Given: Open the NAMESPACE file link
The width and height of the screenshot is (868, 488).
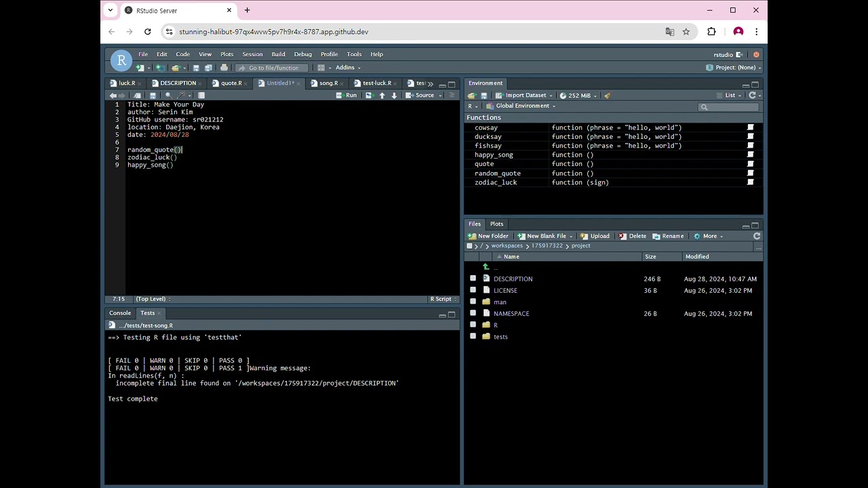Looking at the screenshot, I should click(511, 313).
